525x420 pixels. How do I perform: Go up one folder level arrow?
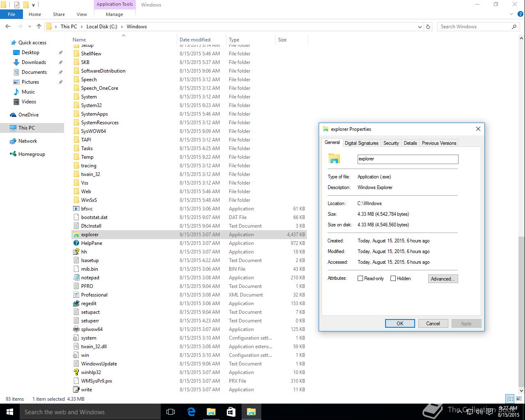coord(39,26)
